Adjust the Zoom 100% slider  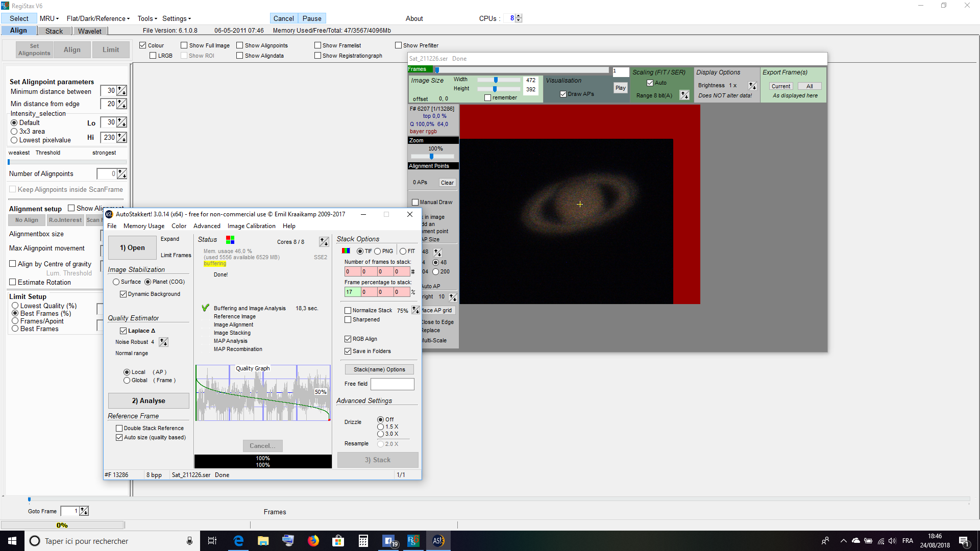tap(431, 157)
